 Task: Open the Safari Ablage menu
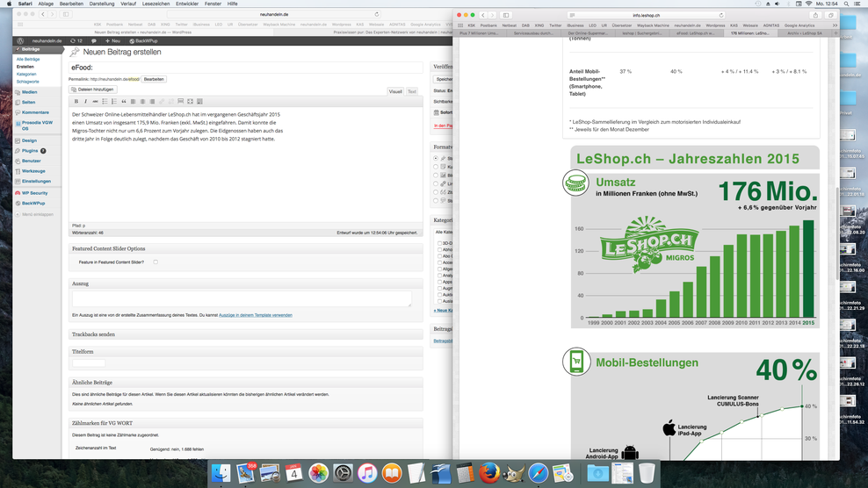click(x=46, y=4)
